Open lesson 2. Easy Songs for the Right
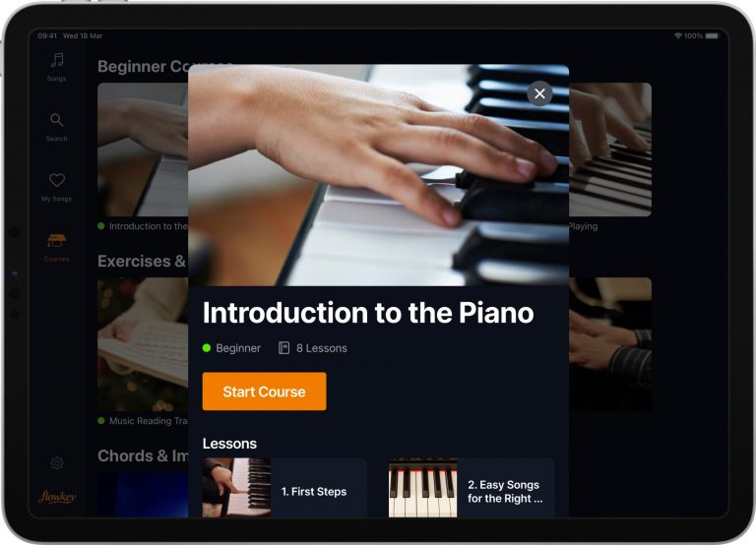The height and width of the screenshot is (545, 756). click(472, 488)
